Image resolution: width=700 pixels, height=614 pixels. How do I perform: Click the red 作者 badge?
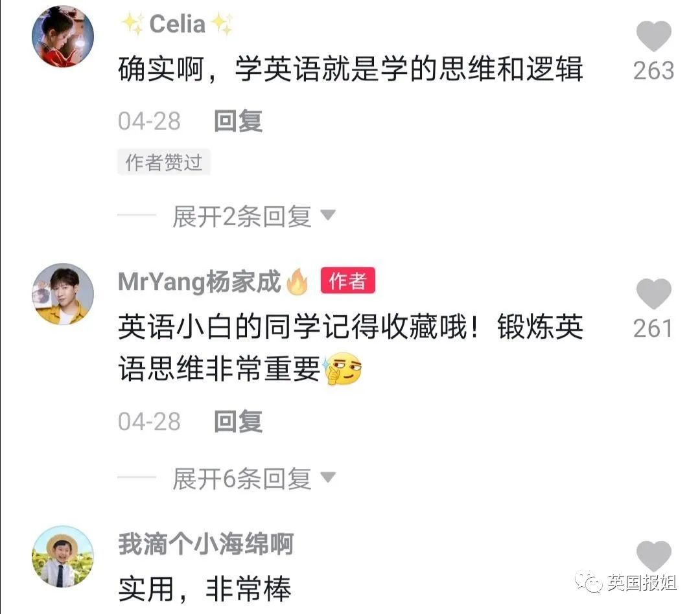coord(348,280)
